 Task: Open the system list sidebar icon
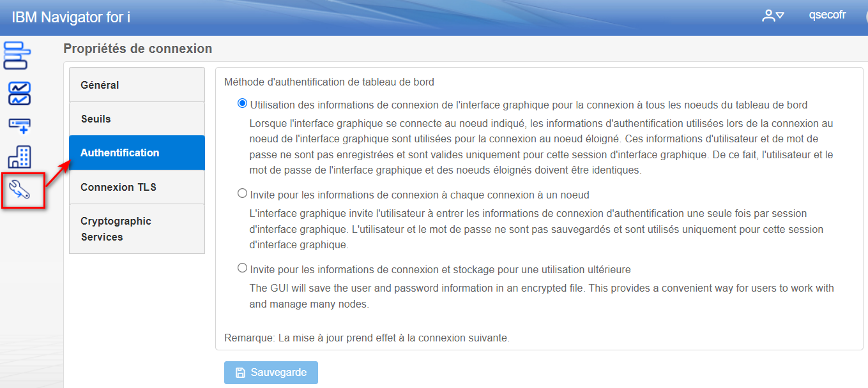[17, 56]
